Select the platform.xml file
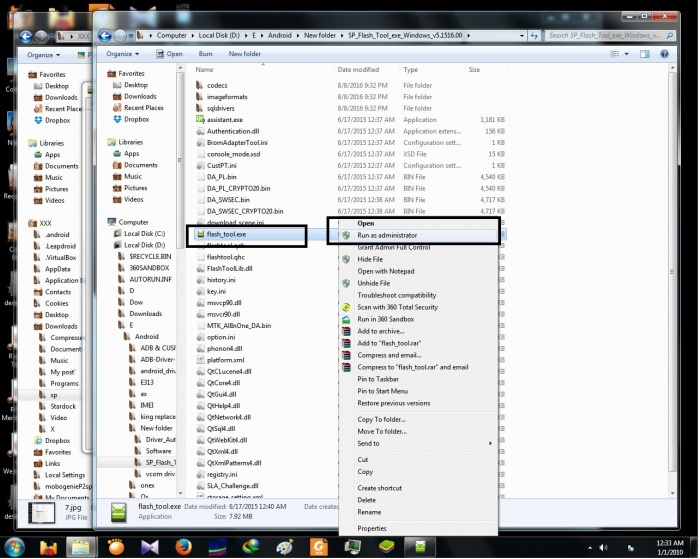This screenshot has height=559, width=700. tap(225, 360)
